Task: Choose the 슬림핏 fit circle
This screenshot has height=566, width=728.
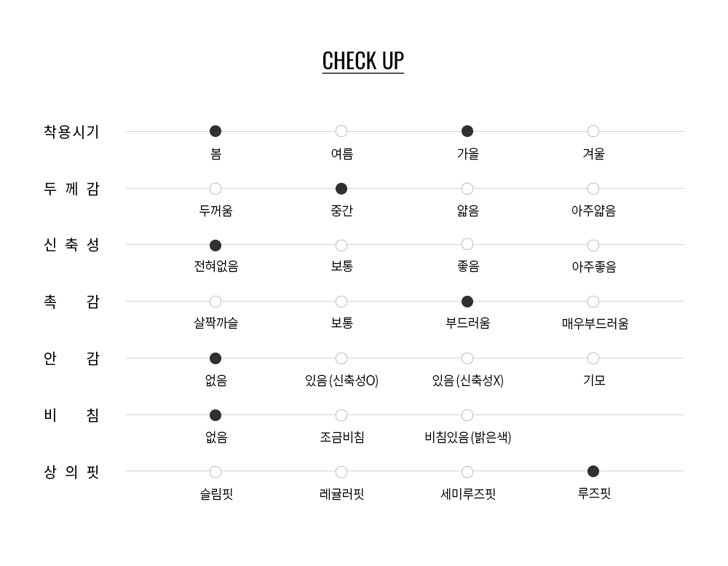Action: [x=215, y=472]
